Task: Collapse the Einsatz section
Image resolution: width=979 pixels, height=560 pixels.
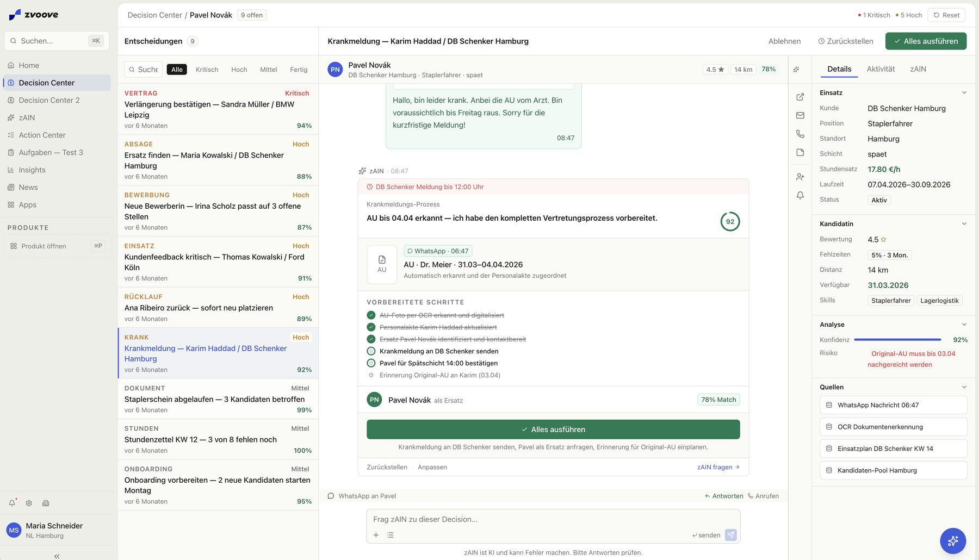Action: click(x=964, y=92)
